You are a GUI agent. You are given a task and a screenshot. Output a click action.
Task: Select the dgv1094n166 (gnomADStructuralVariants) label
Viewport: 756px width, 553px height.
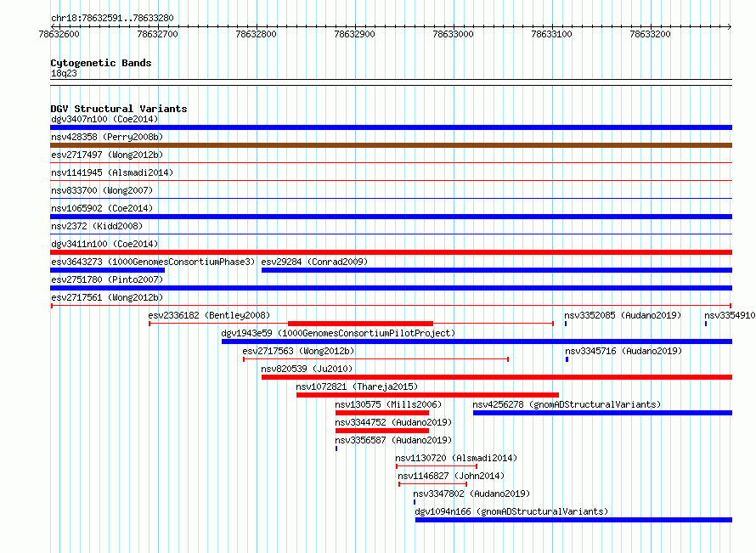point(511,511)
